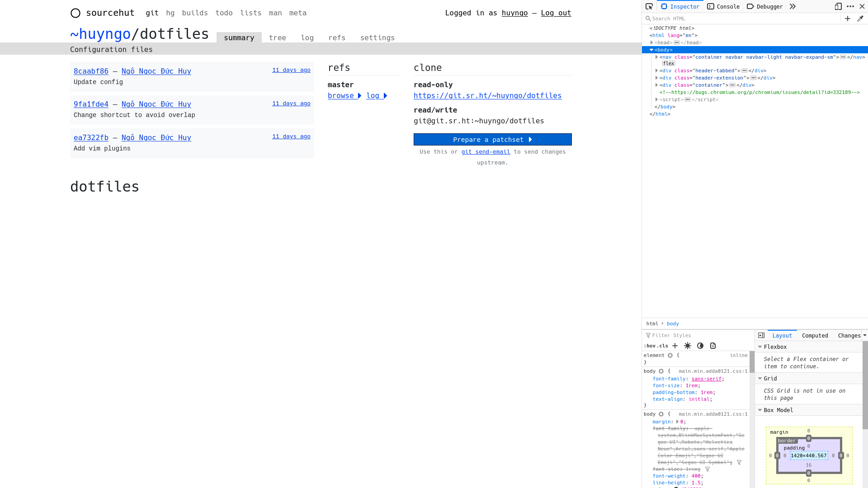The width and height of the screenshot is (868, 488).
Task: Browse the master branch
Action: (344, 96)
